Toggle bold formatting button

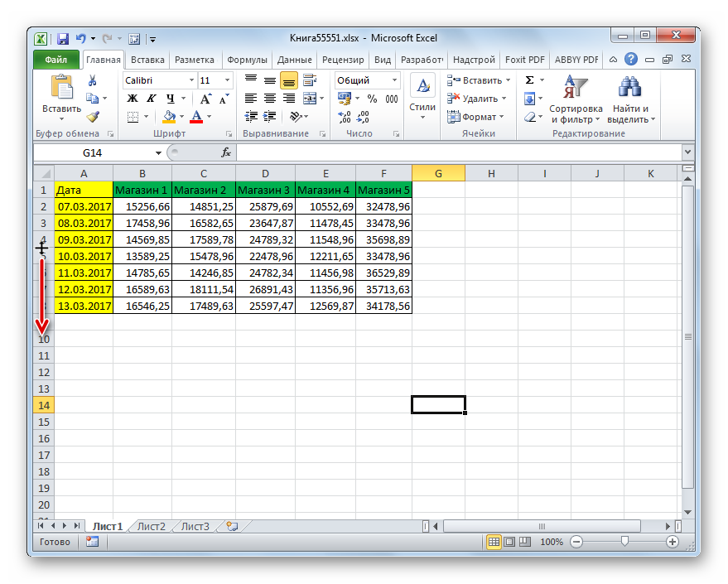(x=133, y=99)
